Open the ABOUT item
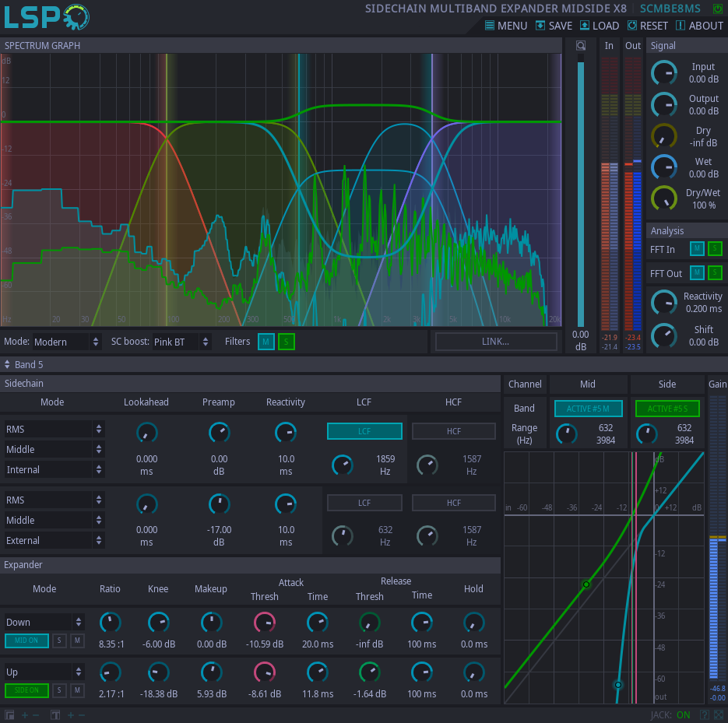 pyautogui.click(x=699, y=26)
